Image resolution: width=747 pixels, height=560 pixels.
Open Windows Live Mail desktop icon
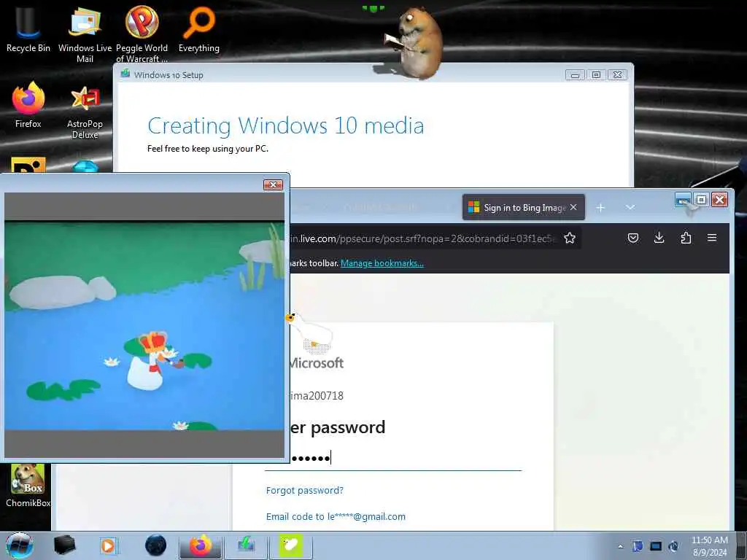tap(85, 34)
